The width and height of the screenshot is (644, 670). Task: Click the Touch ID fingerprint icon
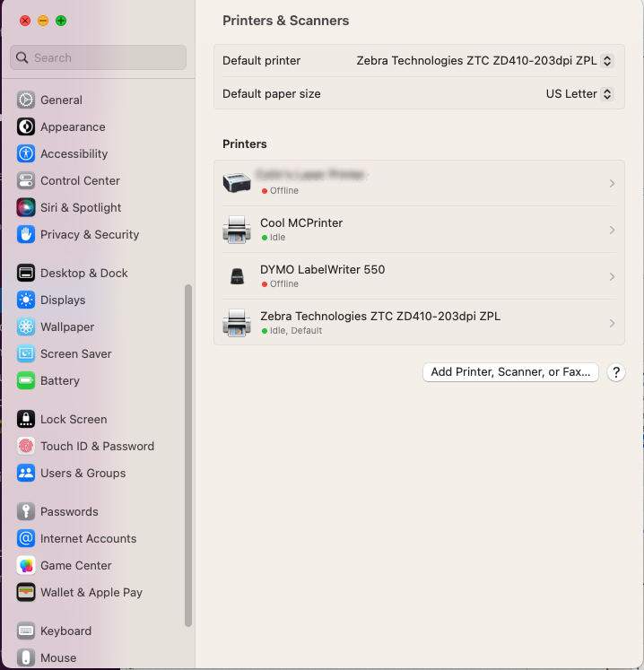coord(26,447)
